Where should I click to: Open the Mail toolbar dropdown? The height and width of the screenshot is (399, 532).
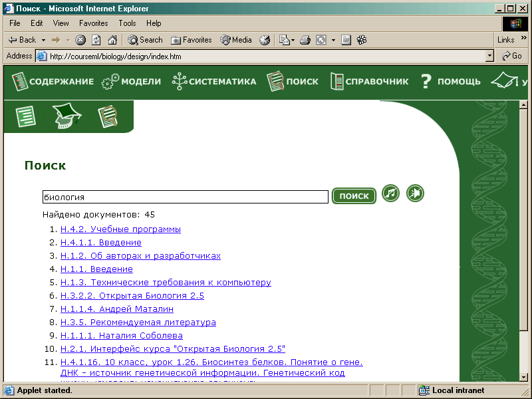[x=293, y=40]
